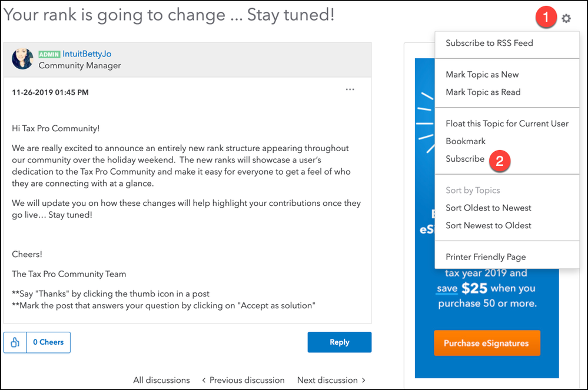This screenshot has height=390, width=588.
Task: Open the Printer Friendly Page
Action: click(x=486, y=257)
